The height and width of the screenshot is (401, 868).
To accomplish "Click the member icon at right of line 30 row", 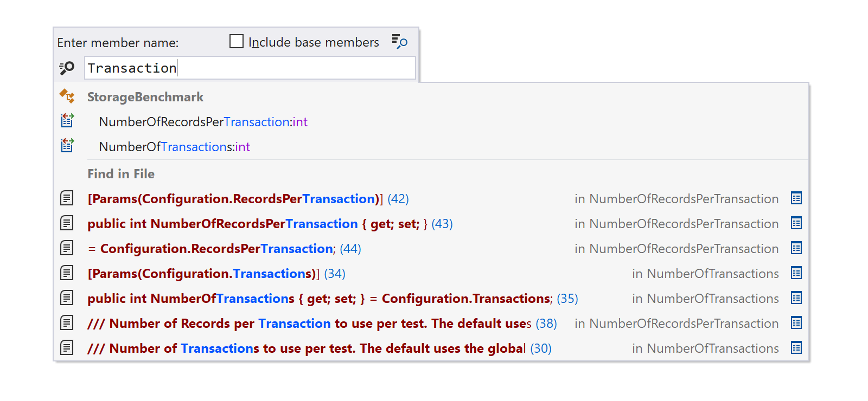I will click(796, 348).
